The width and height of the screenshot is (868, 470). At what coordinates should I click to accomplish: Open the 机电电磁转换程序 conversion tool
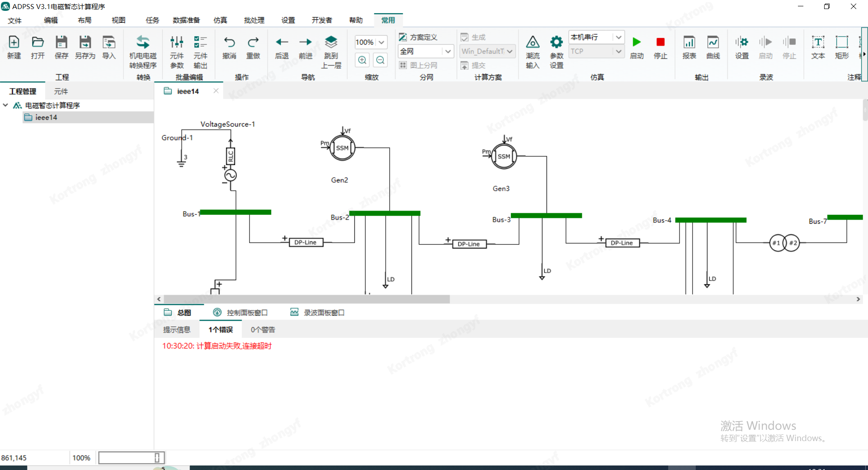pyautogui.click(x=143, y=42)
